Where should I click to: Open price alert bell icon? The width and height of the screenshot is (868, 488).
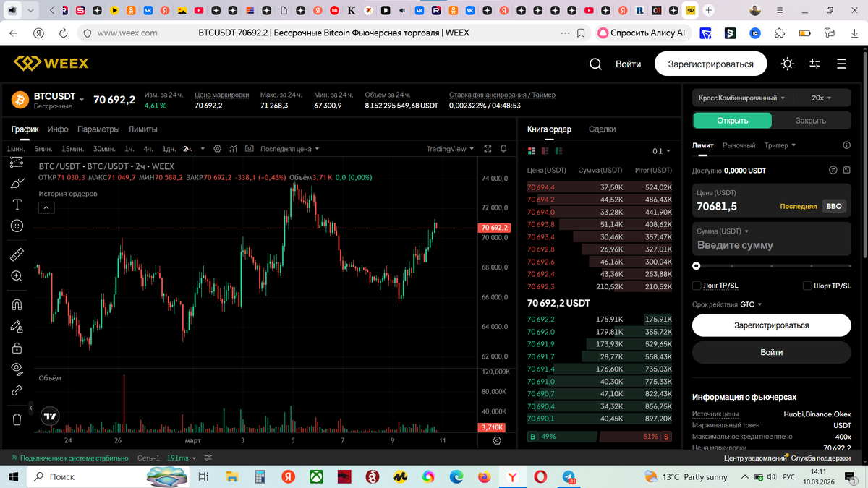[503, 149]
